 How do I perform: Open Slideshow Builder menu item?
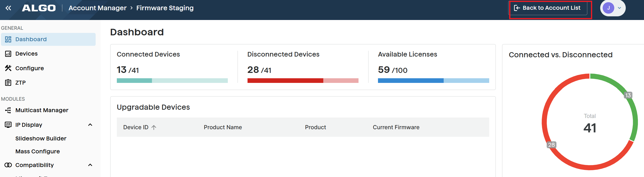[x=41, y=138]
